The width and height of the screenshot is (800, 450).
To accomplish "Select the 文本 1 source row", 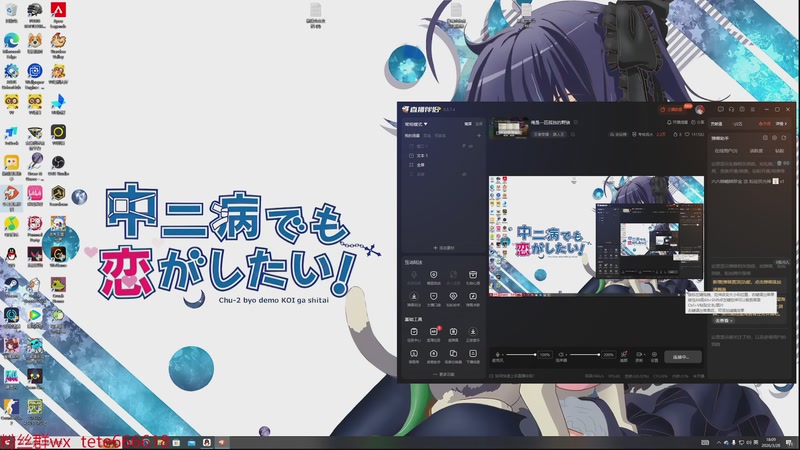I will 442,156.
